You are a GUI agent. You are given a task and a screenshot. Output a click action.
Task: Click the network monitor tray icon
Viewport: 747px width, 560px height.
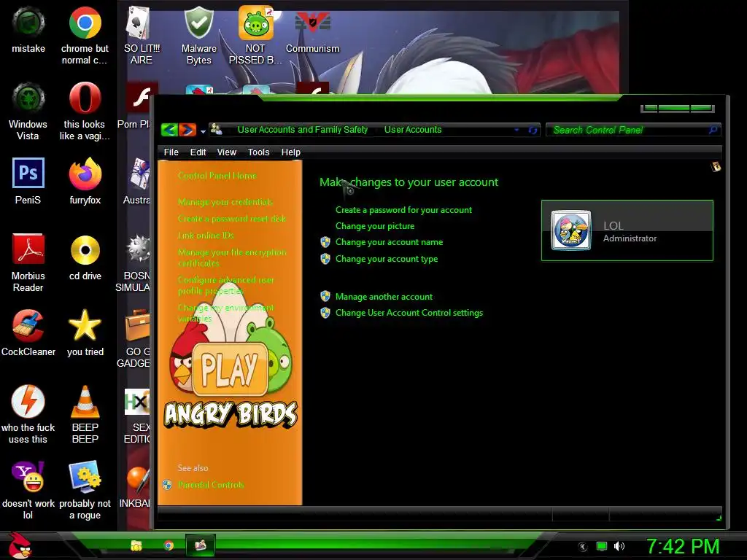(x=602, y=546)
